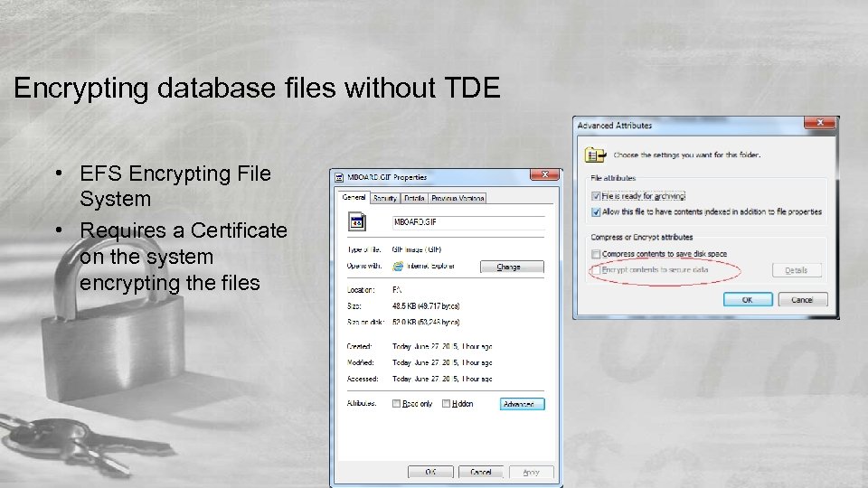Click the 'File attributes' group label
Screen dimensions: 868x488
click(x=613, y=178)
